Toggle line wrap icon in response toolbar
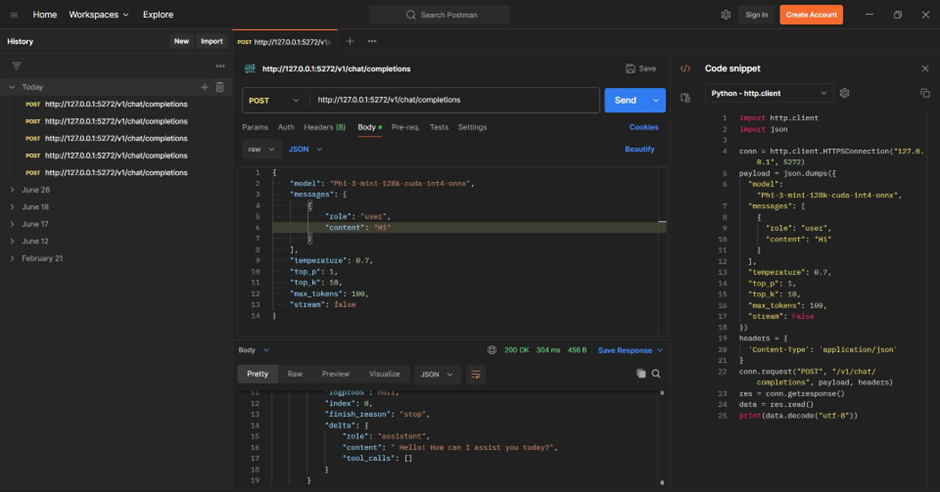940x492 pixels. tap(476, 374)
